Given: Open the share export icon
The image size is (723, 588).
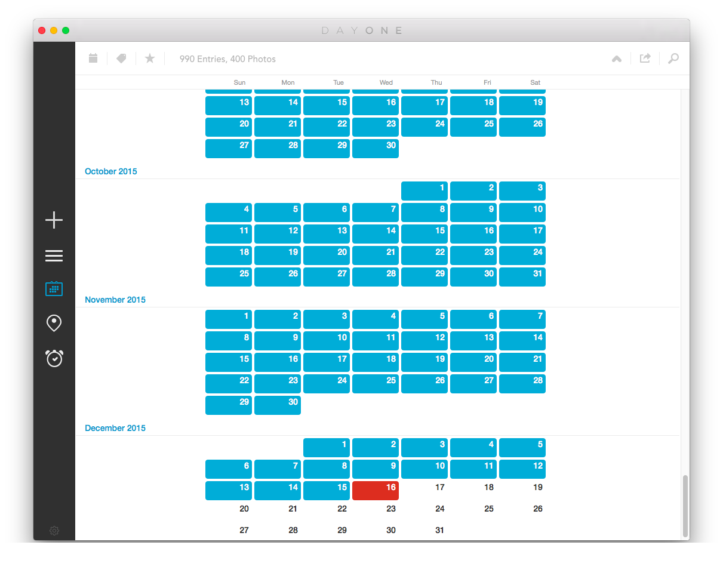Looking at the screenshot, I should (645, 59).
